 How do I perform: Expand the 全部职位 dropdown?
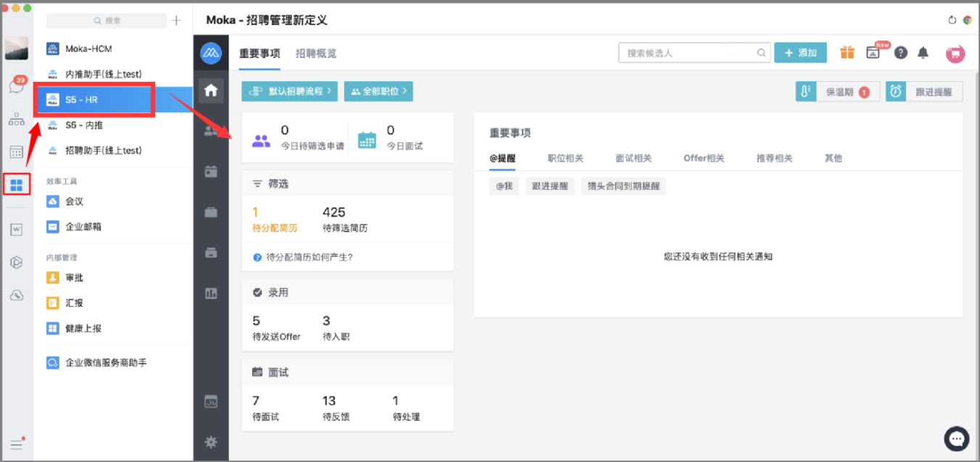pyautogui.click(x=378, y=91)
